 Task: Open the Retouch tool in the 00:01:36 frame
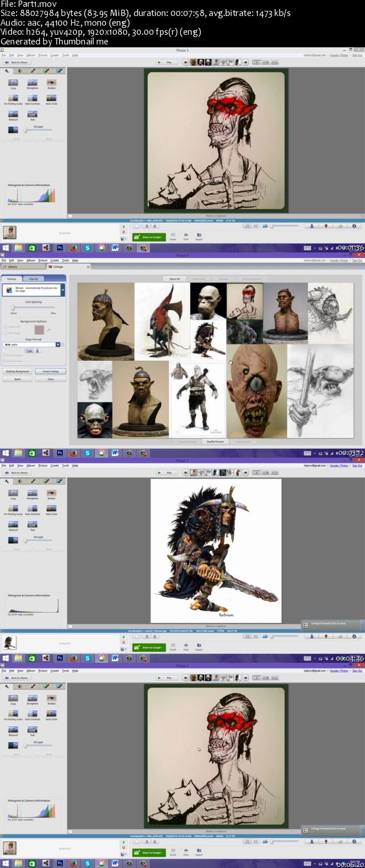(x=13, y=115)
